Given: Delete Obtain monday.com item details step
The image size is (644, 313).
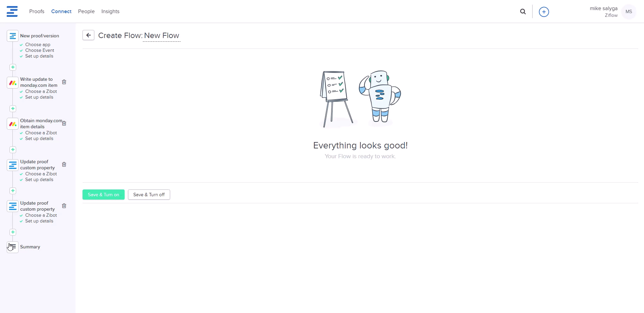Looking at the screenshot, I should (64, 123).
